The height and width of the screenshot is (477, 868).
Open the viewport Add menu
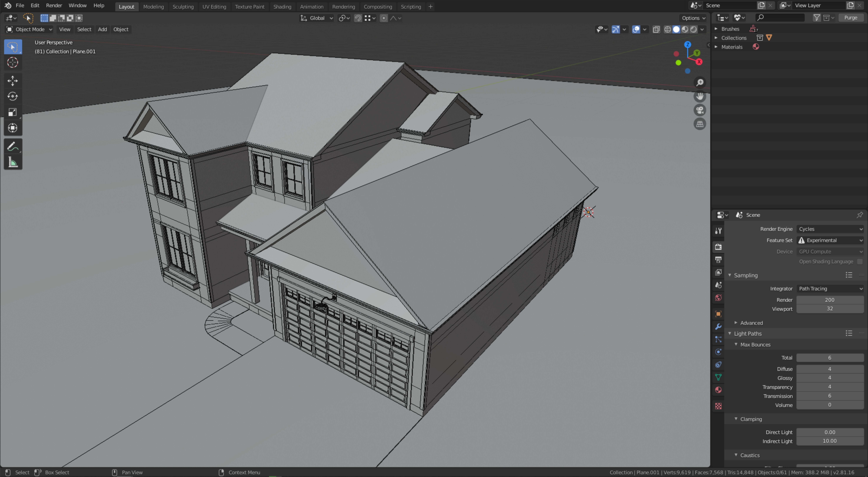click(102, 30)
